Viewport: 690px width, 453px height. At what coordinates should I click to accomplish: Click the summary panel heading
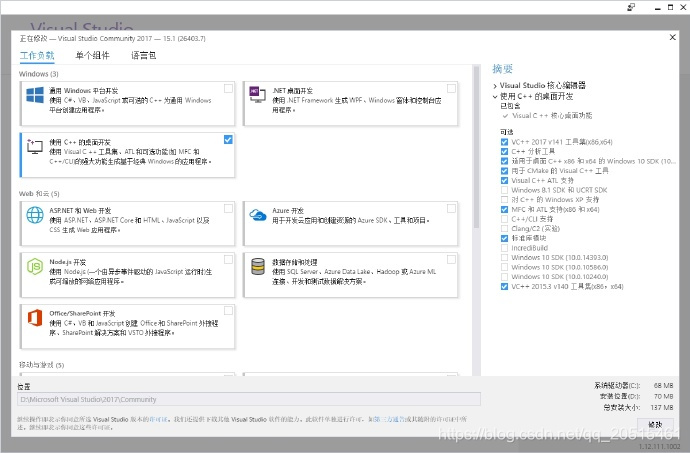coord(503,69)
